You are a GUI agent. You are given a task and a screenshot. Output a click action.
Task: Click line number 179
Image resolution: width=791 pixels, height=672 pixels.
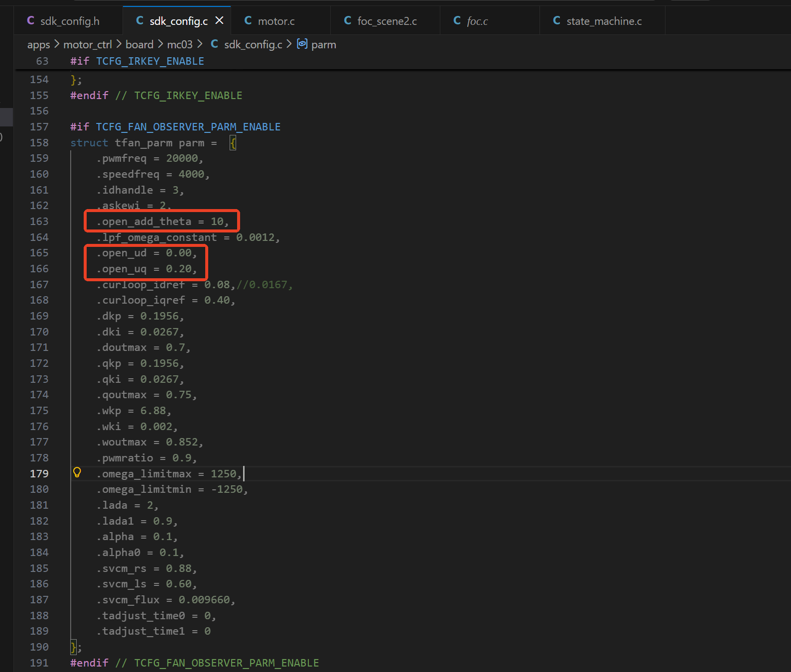tap(39, 474)
